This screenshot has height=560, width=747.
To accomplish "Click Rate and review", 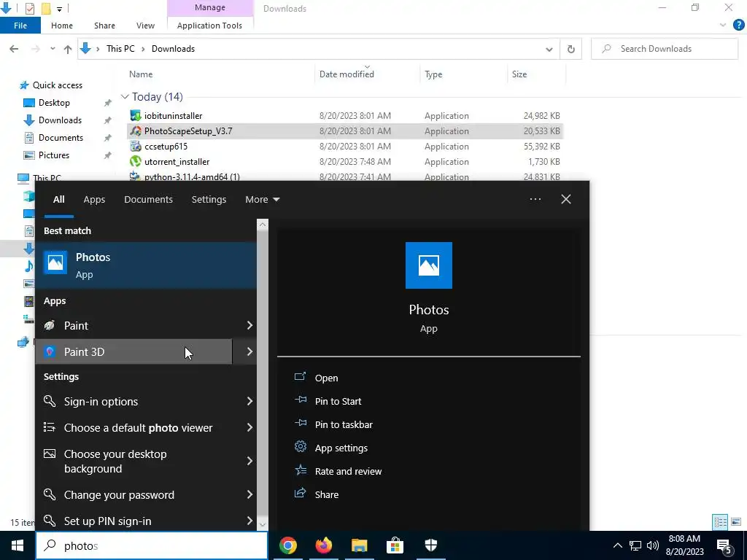I will [348, 472].
